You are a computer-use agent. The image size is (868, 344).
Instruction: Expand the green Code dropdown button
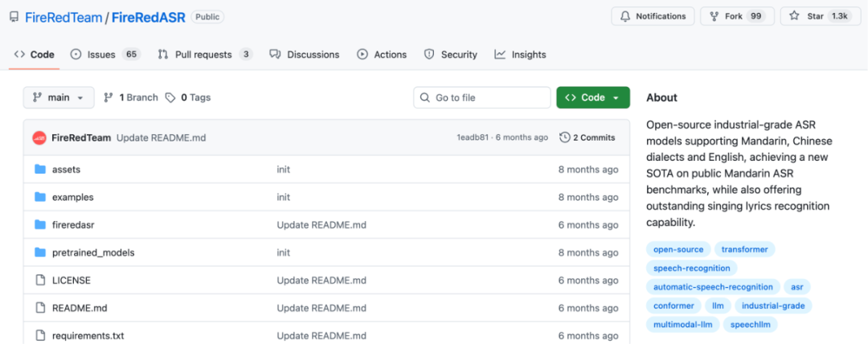pyautogui.click(x=592, y=97)
